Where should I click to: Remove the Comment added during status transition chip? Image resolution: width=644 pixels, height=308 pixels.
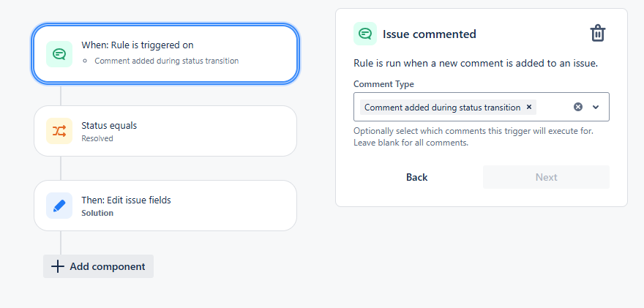point(529,107)
